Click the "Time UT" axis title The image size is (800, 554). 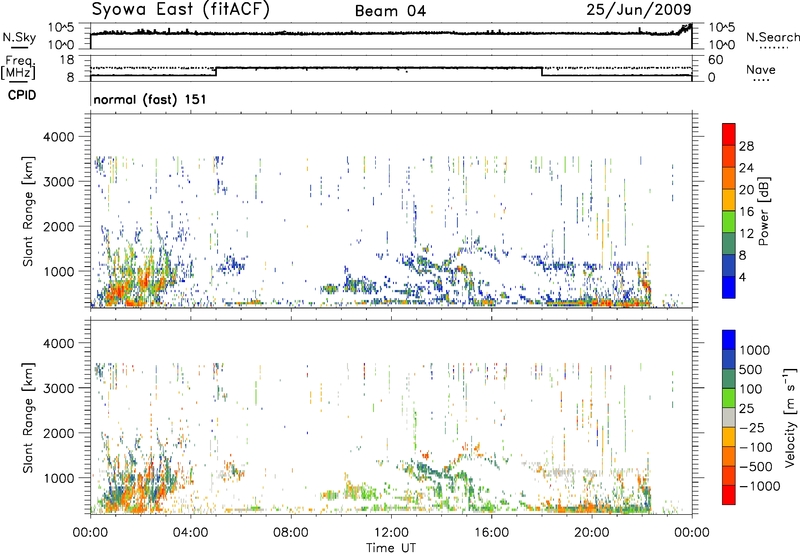coord(391,548)
